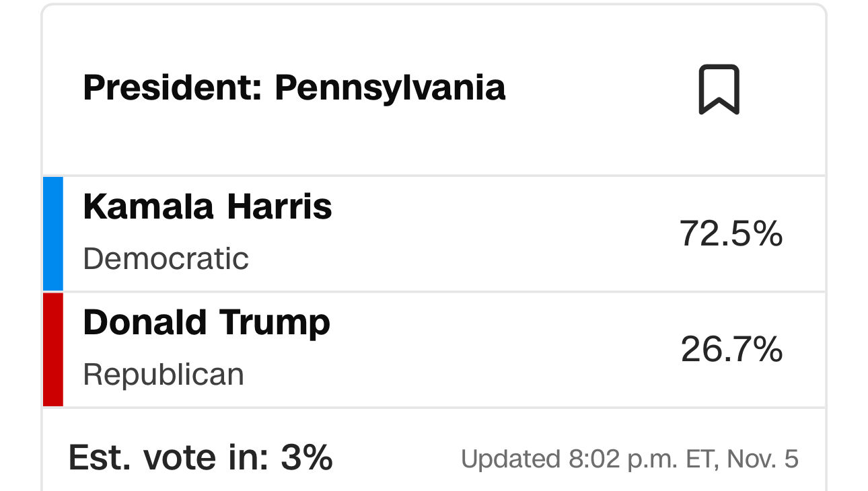Select the "Pennsylvania" state name in heading
The height and width of the screenshot is (491, 868).
click(390, 88)
